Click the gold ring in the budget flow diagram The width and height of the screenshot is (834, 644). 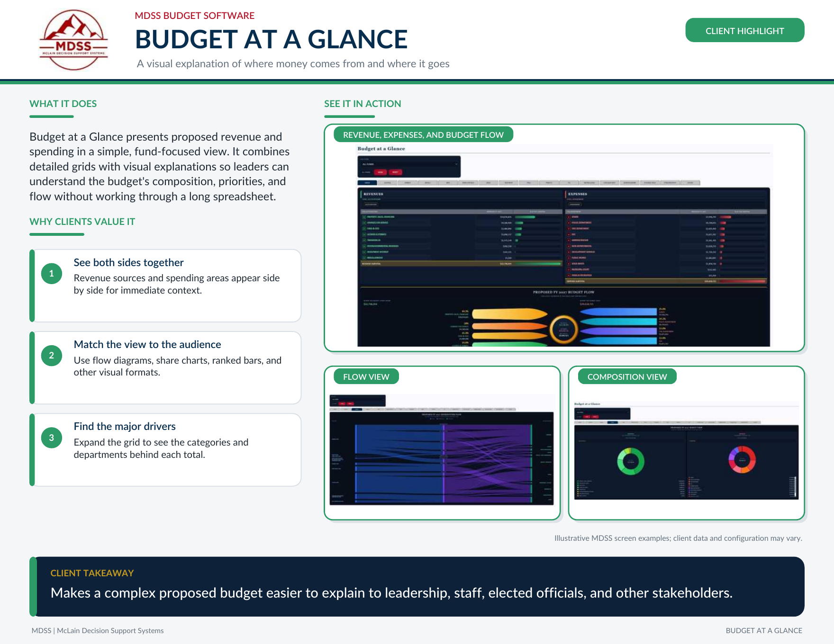[564, 329]
